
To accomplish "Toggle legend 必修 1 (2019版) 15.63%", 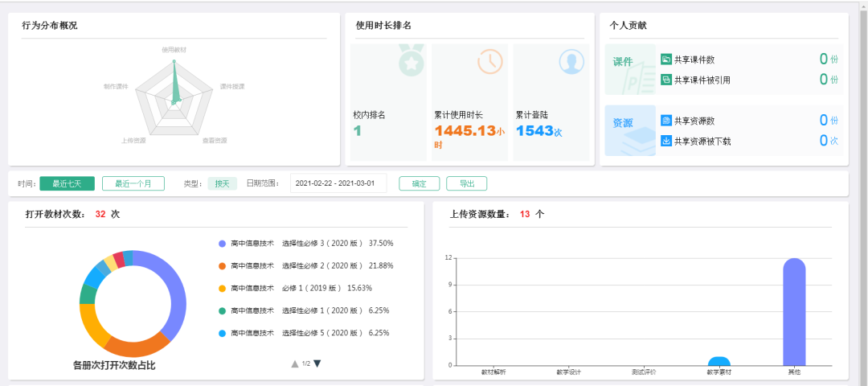I will click(295, 288).
